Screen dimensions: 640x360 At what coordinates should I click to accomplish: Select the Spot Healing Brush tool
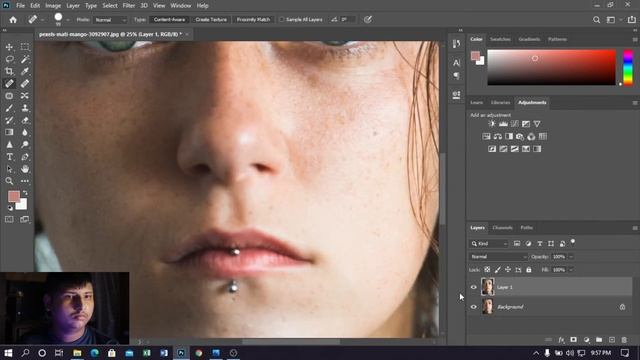click(9, 84)
